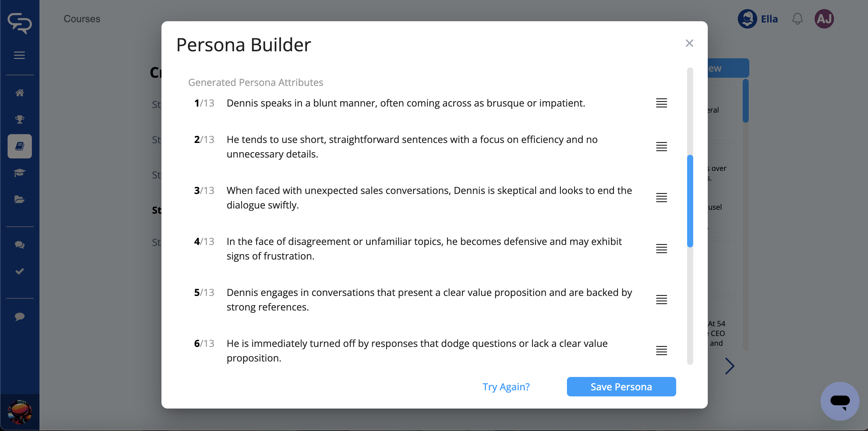This screenshot has width=868, height=431.
Task: Click the Save Persona button
Action: point(621,386)
